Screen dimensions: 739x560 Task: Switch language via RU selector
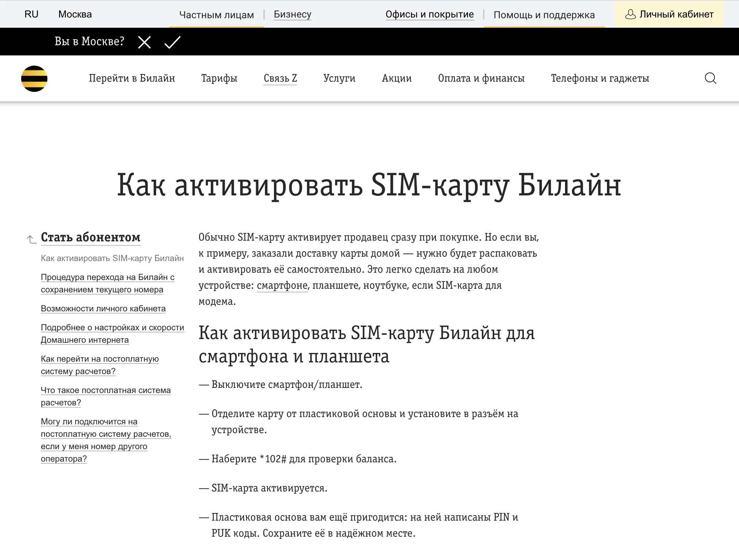pyautogui.click(x=31, y=14)
